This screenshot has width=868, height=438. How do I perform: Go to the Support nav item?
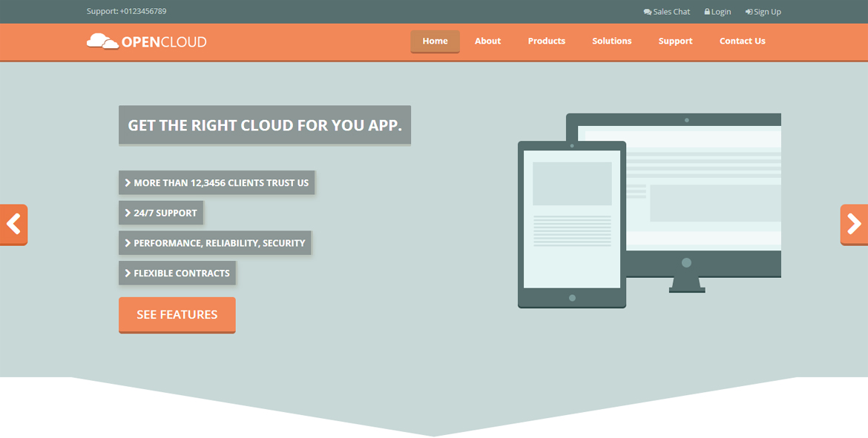pos(675,42)
